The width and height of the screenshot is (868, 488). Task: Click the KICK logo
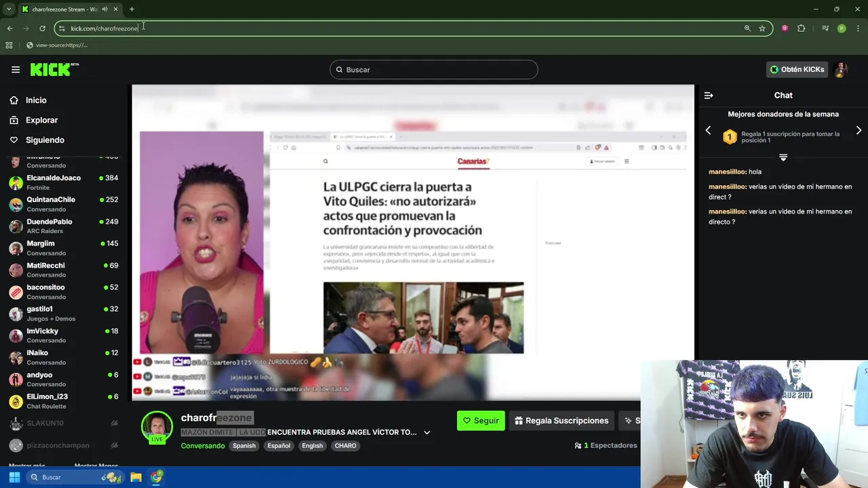tap(54, 69)
